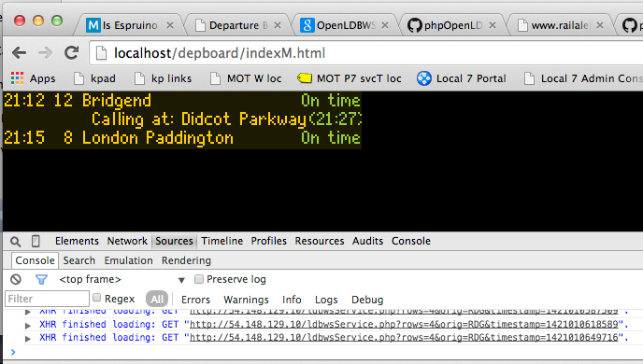Expand the XHR entry with timestamp 1421010618589
Screen dimensions: 643x364
tap(28, 326)
